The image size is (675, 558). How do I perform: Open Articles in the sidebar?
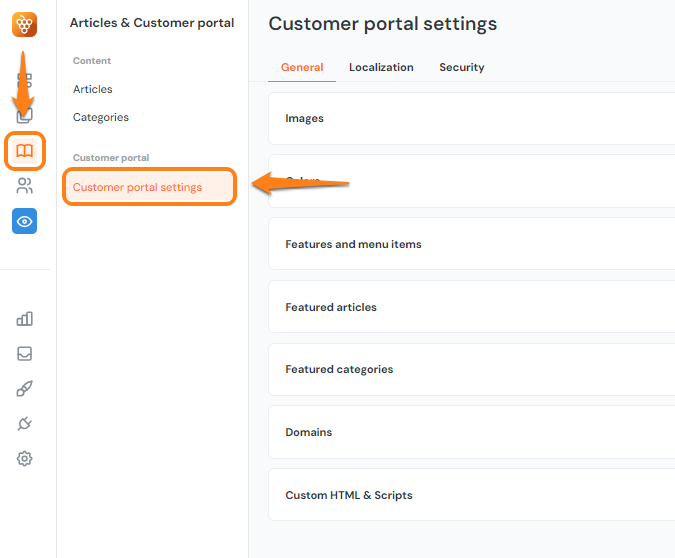(93, 89)
